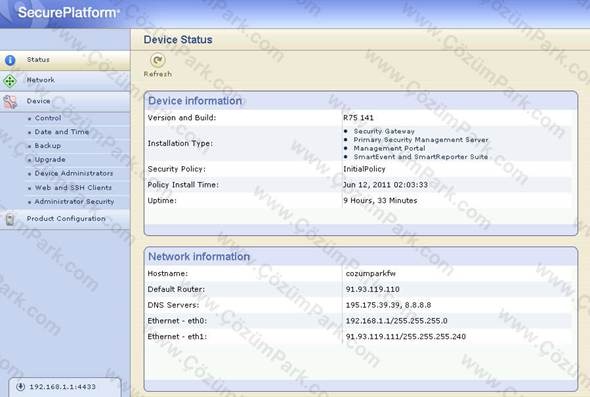
Task: Select eth1 address 91.93.119.111/255.255.255.240
Action: coord(406,337)
